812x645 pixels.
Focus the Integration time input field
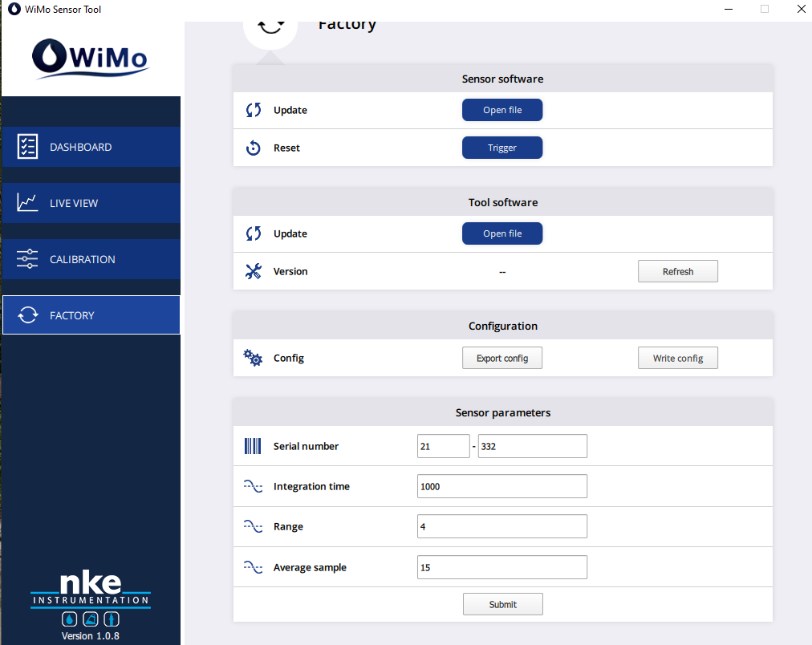tap(502, 486)
